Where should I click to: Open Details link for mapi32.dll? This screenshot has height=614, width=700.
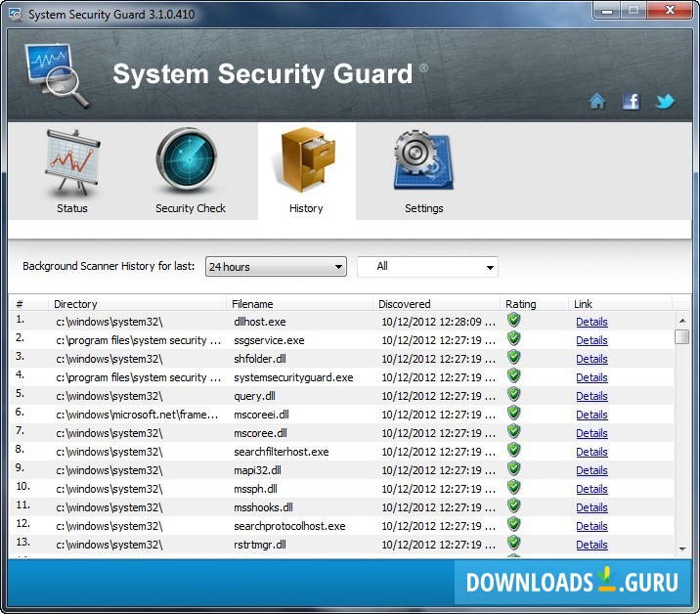[591, 470]
